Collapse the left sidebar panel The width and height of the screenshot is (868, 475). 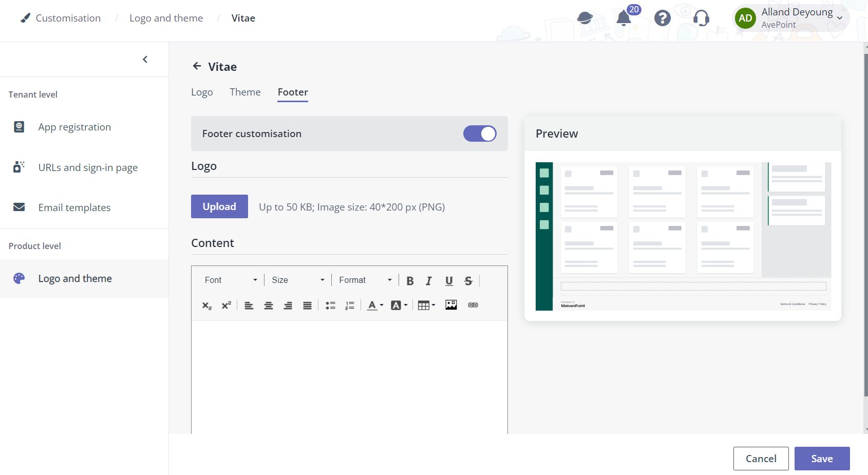(x=145, y=60)
